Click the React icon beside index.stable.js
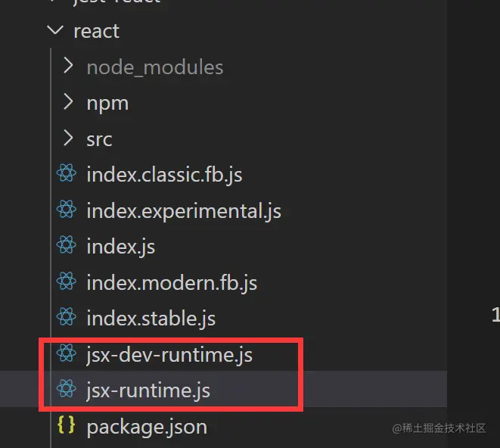Viewport: 500px width, 448px height. click(x=67, y=317)
